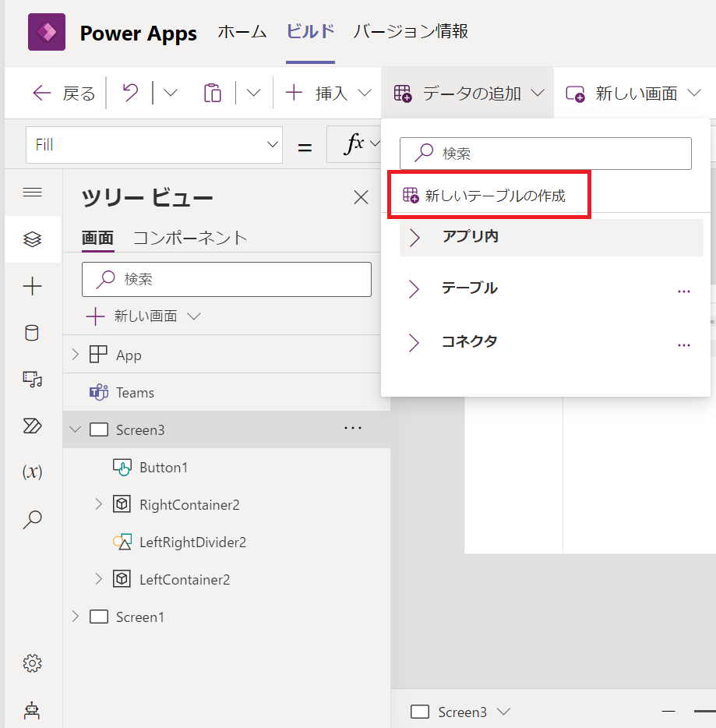The image size is (716, 728).
Task: Expand the Screen1 tree node
Action: point(75,617)
